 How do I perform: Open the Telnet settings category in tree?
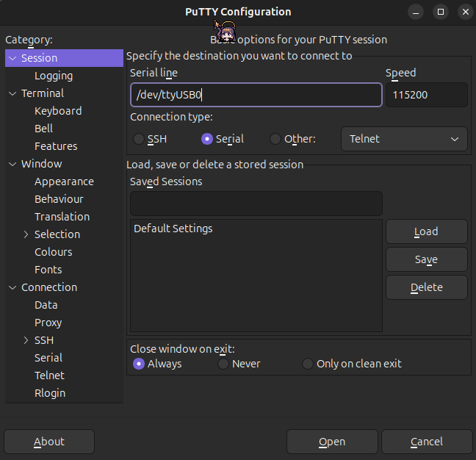point(49,375)
